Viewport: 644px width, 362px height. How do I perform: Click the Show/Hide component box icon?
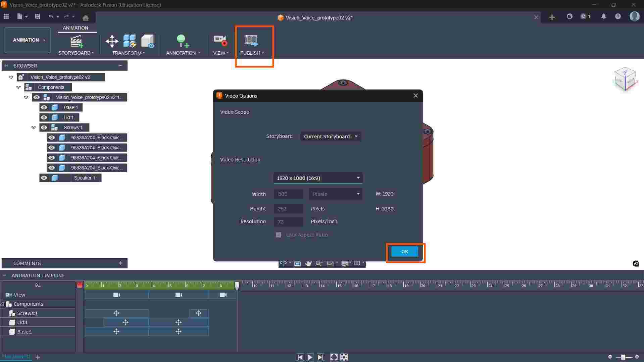148,41
